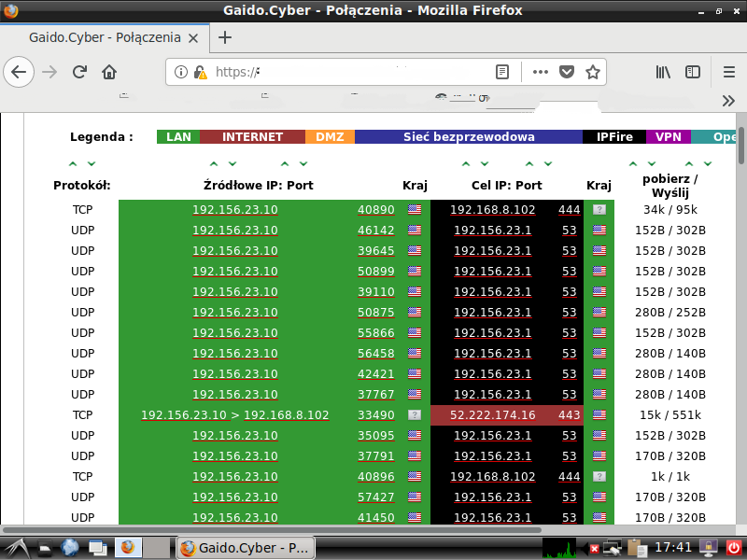Open the Library panel
Image resolution: width=747 pixels, height=560 pixels.
click(x=664, y=72)
